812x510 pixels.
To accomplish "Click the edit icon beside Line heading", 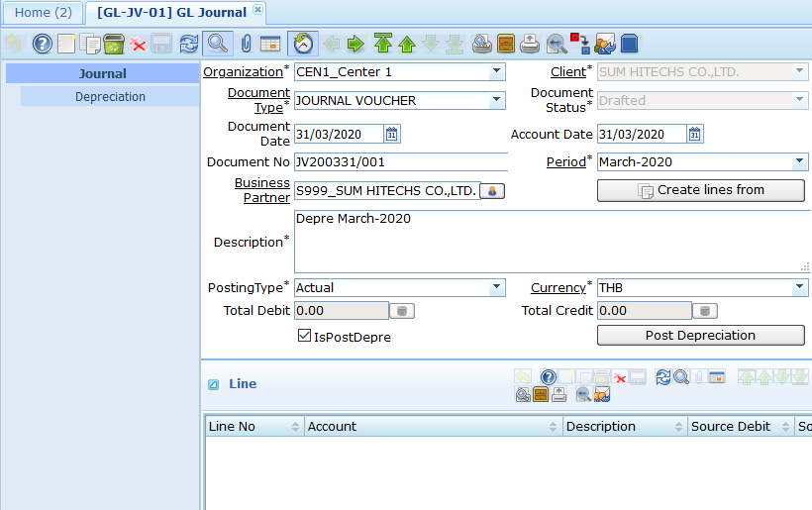I will pyautogui.click(x=213, y=384).
